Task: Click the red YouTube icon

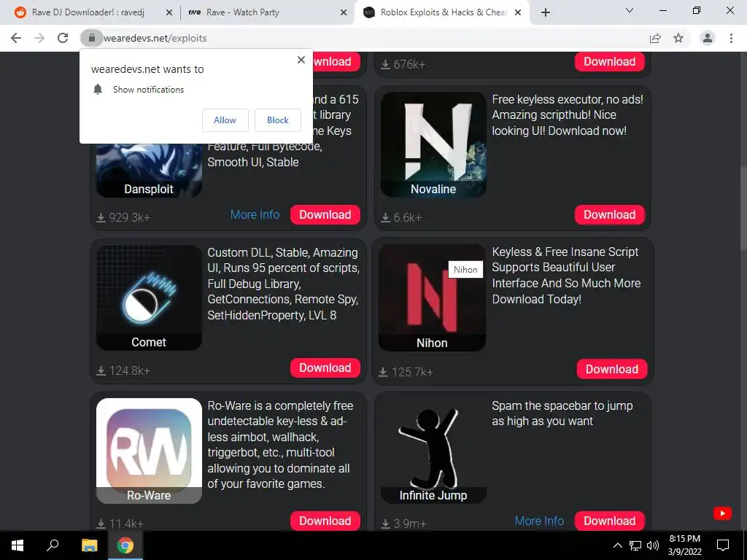Action: click(x=722, y=513)
